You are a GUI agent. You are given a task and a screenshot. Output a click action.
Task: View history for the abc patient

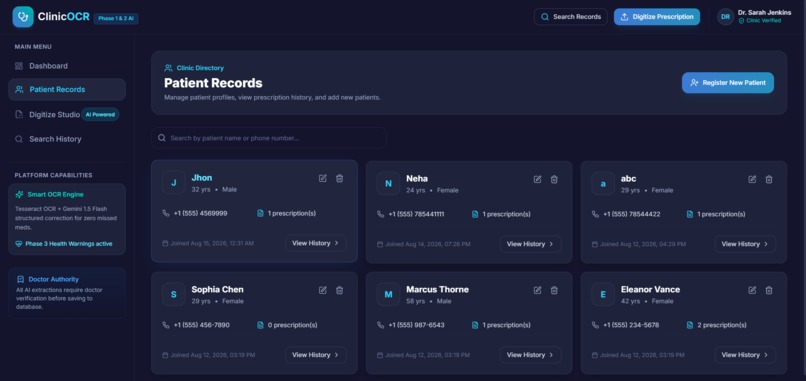(745, 244)
